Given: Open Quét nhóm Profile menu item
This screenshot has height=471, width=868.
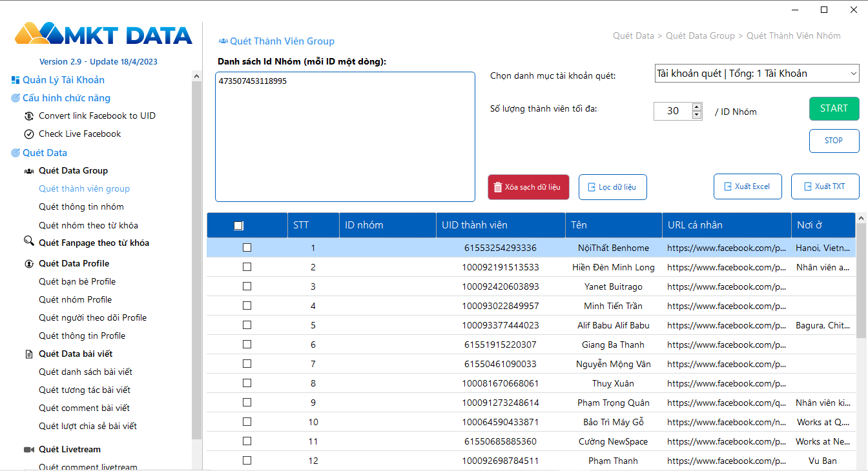Looking at the screenshot, I should point(76,300).
